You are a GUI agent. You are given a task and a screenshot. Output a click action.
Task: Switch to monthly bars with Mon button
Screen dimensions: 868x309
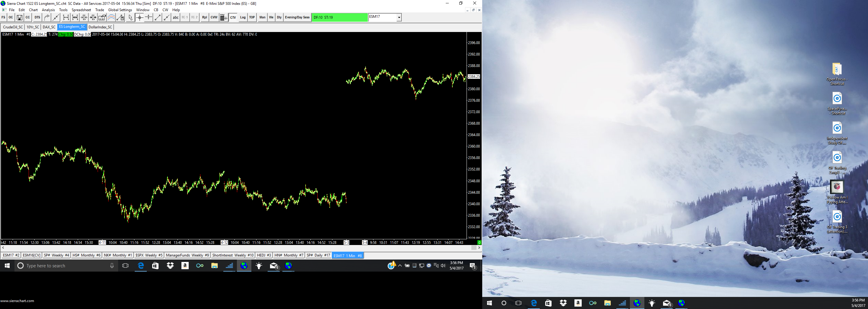(x=263, y=18)
